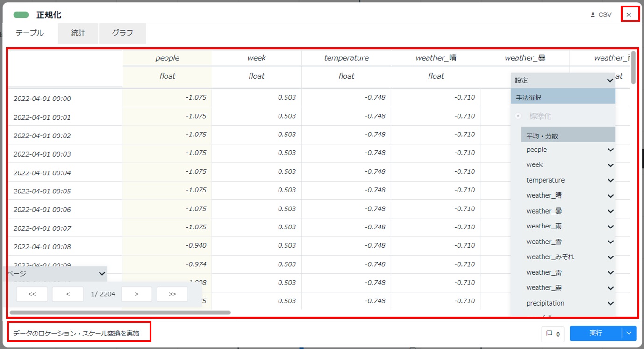Go to the previous page with <

[68, 294]
